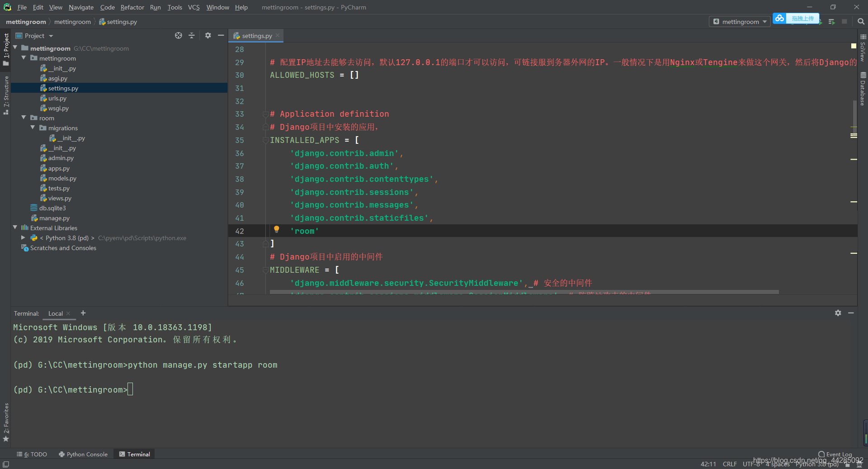This screenshot has width=868, height=469.
Task: Open admin.py in room folder
Action: click(61, 158)
